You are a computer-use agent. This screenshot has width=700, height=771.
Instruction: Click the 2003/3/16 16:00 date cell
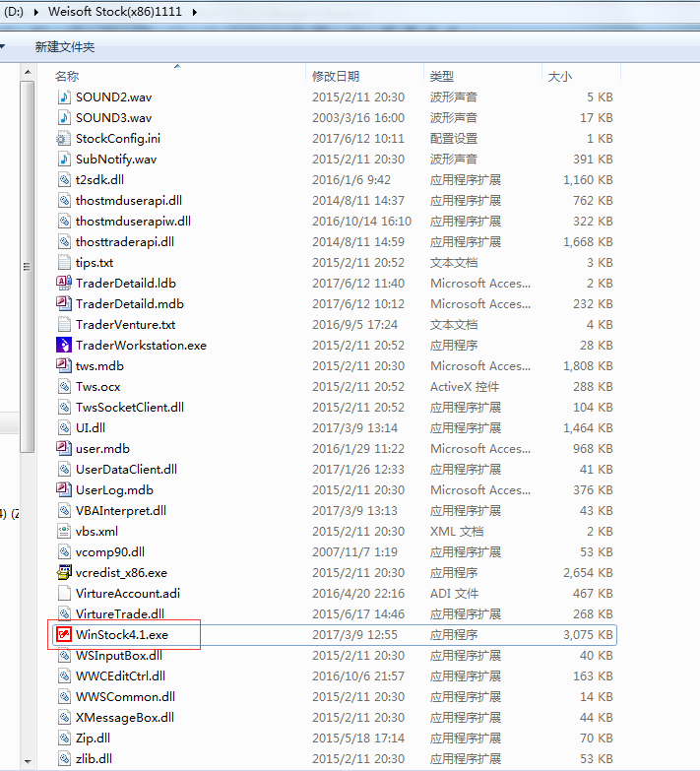[x=358, y=118]
